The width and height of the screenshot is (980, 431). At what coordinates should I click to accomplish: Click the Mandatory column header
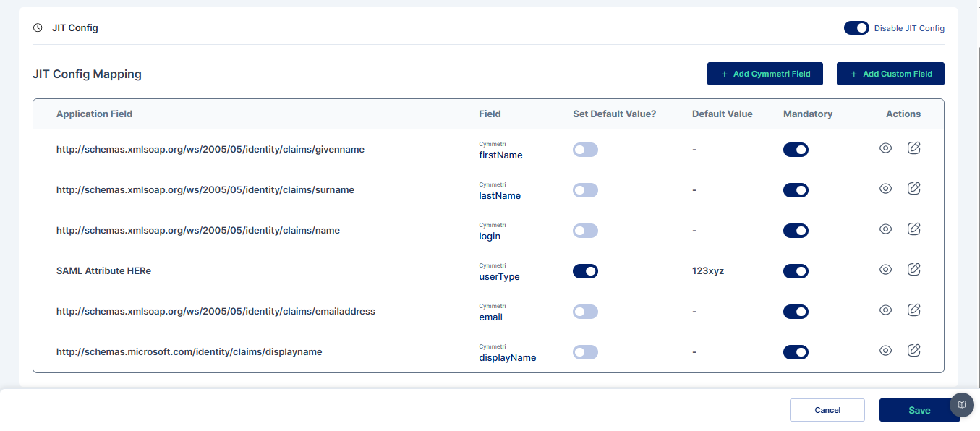pyautogui.click(x=808, y=114)
